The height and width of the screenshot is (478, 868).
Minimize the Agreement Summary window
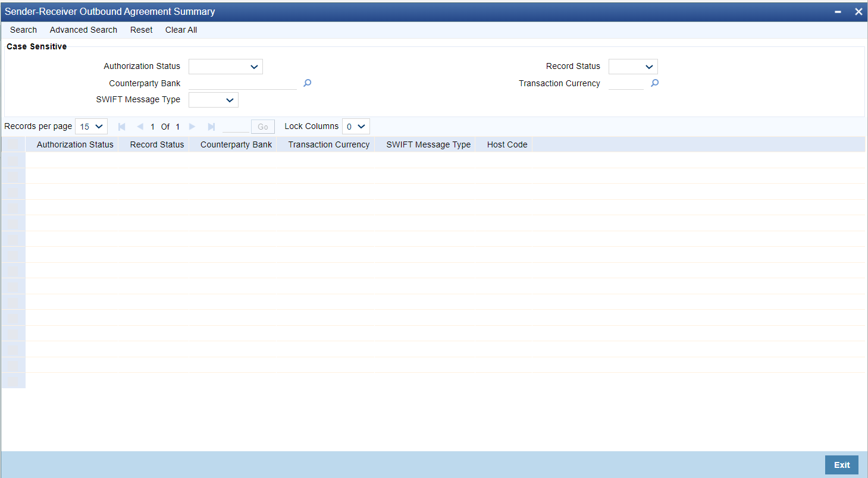(x=838, y=12)
